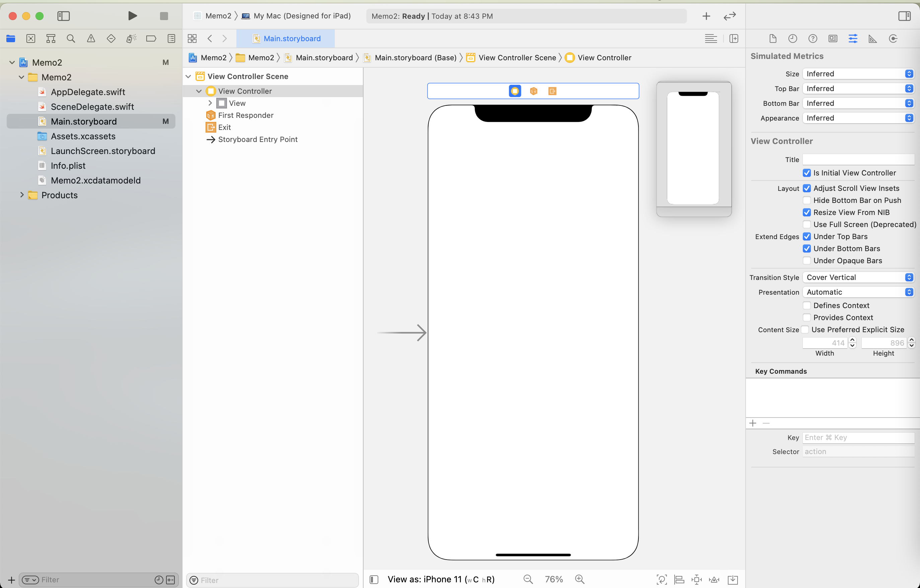The image size is (920, 588).
Task: Open Add New Constraints icon
Action: 696,579
